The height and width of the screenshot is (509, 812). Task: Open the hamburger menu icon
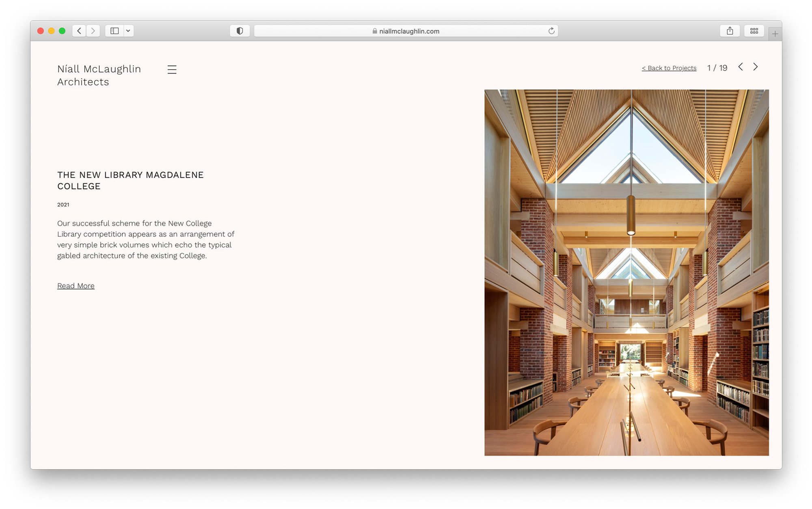click(172, 69)
